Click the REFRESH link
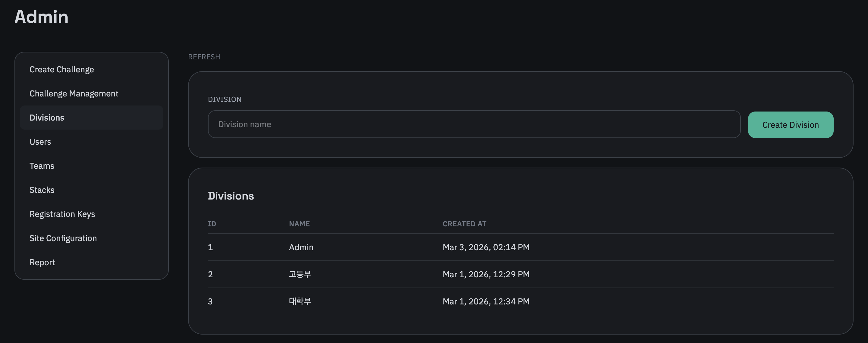This screenshot has width=868, height=343. [x=204, y=57]
